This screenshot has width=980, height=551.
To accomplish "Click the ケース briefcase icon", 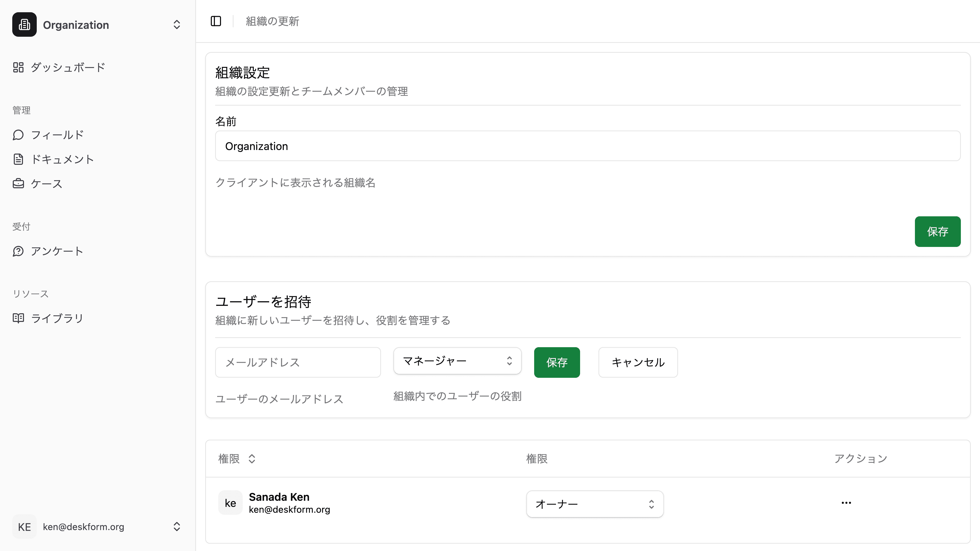I will point(18,183).
